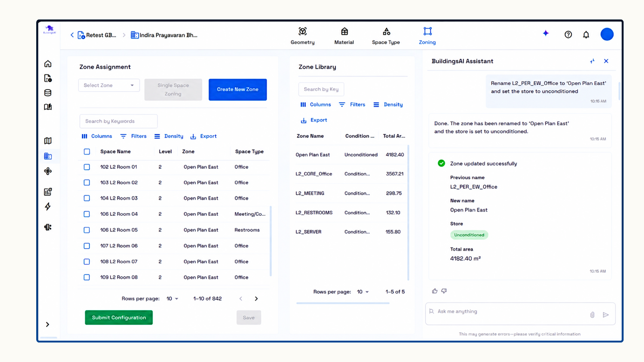The height and width of the screenshot is (362, 644).
Task: Click the Search by Key field in Zone Library
Action: click(x=321, y=89)
